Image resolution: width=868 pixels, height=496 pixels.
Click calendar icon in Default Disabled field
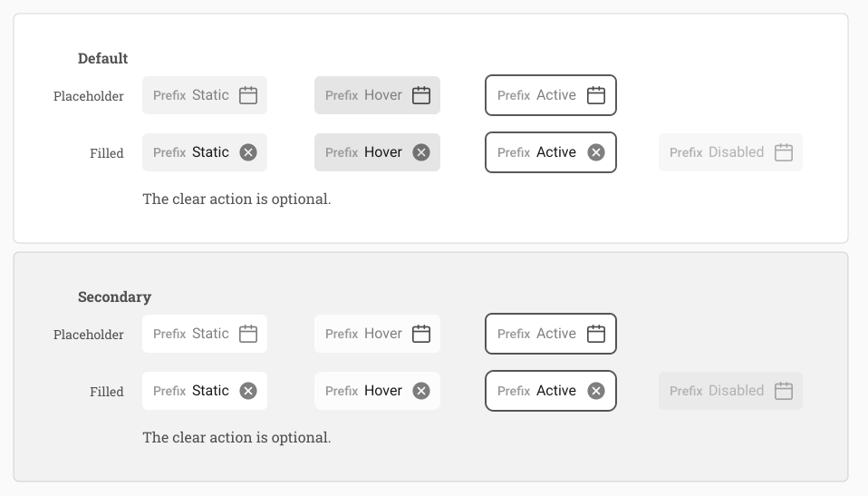[x=784, y=152]
